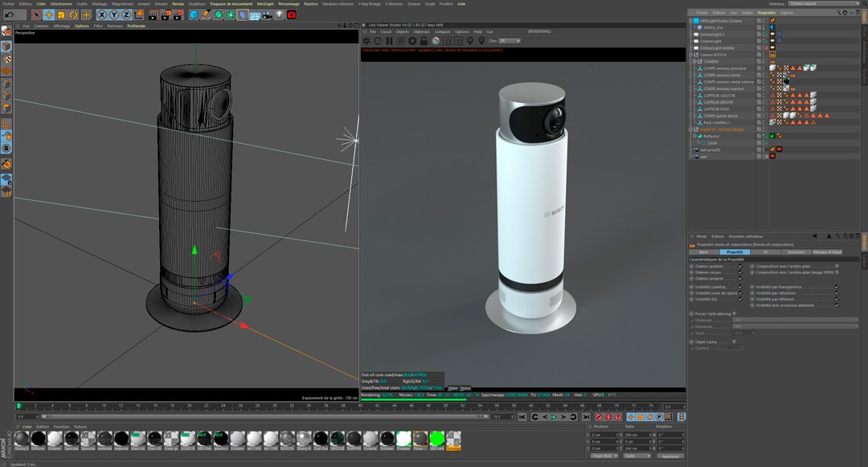
Task: Jump to the end of the timeline
Action: [x=586, y=416]
